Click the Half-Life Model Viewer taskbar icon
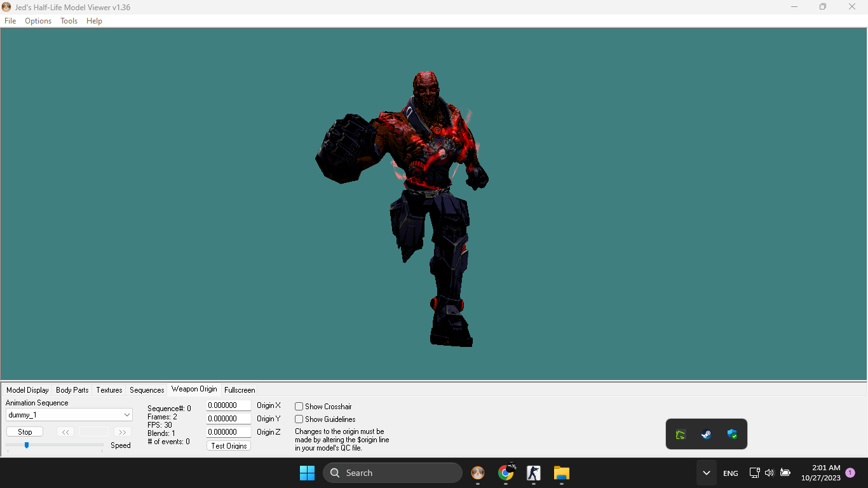Image resolution: width=868 pixels, height=488 pixels. pos(477,473)
